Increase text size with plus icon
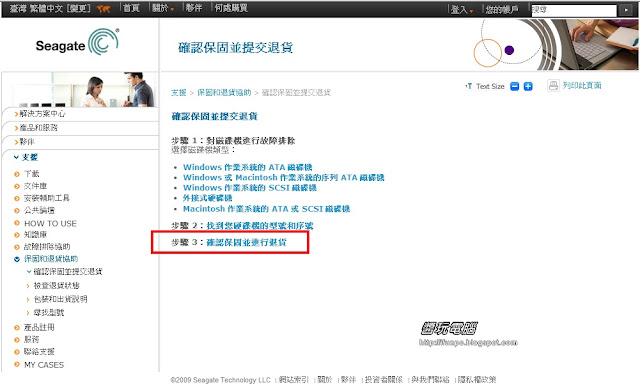Viewport: 640px width, 385px height. [x=528, y=86]
